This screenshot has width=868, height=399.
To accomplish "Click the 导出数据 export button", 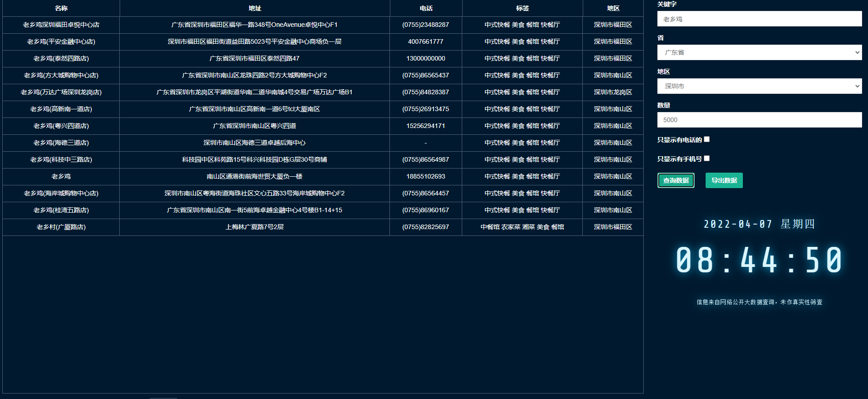I will pos(724,180).
